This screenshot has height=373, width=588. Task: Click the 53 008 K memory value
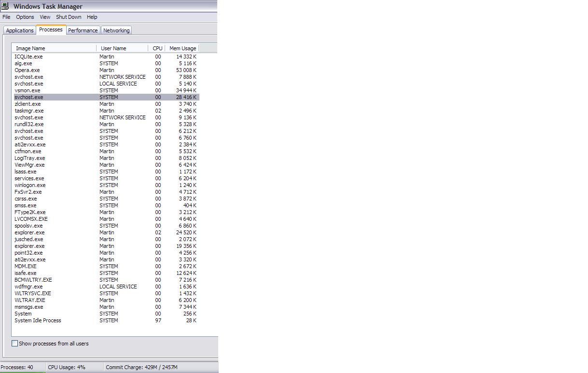pos(186,70)
